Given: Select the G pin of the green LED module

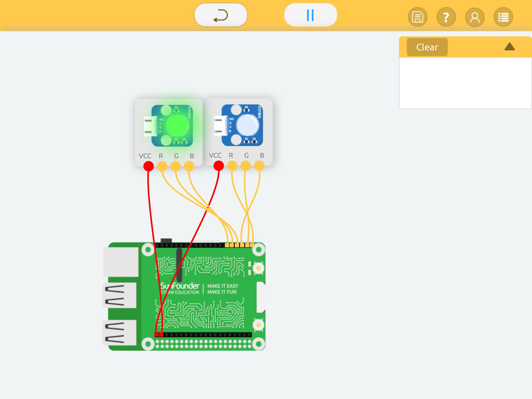Looking at the screenshot, I should [176, 166].
